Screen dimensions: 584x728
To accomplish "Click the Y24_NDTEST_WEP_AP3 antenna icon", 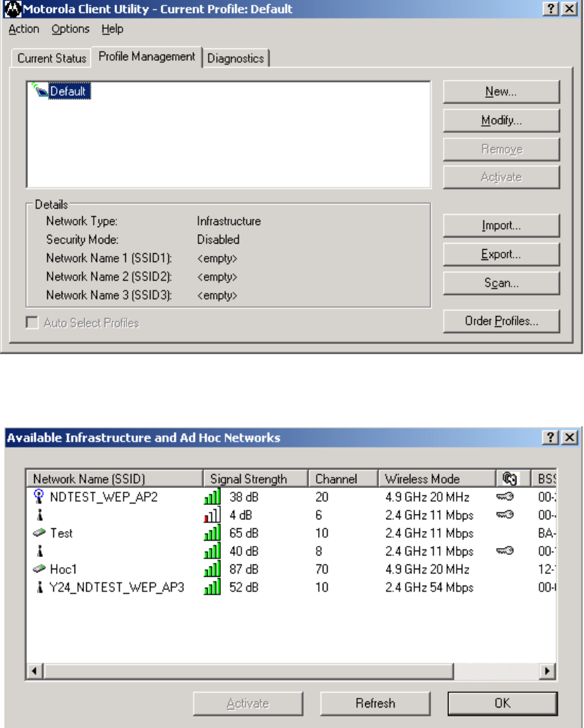I will [40, 587].
